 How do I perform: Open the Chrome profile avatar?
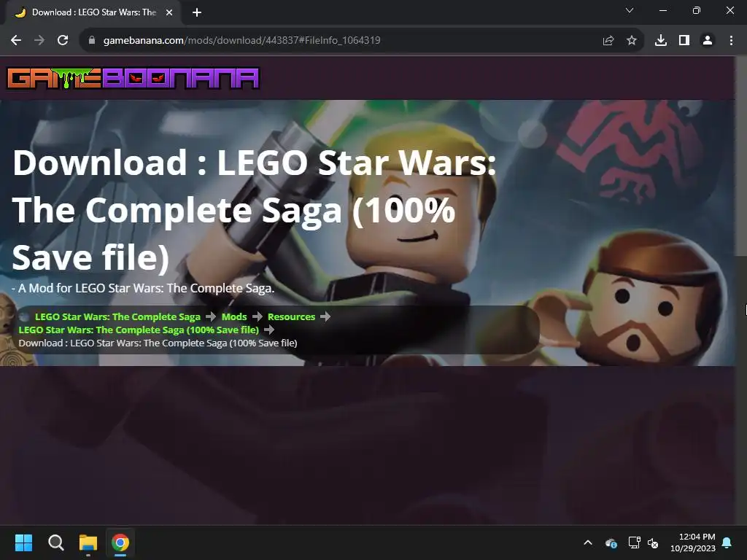coord(708,41)
